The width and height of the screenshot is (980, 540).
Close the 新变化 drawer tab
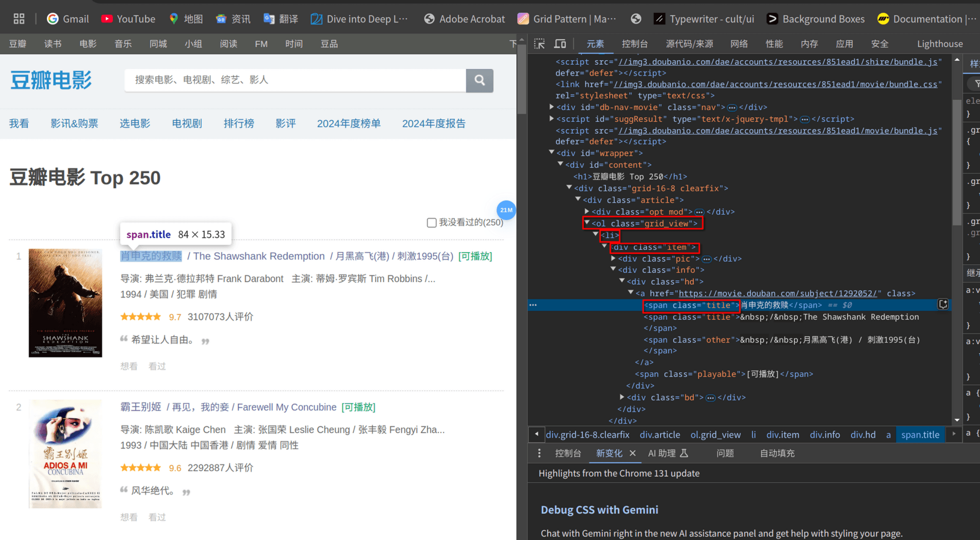pos(632,453)
